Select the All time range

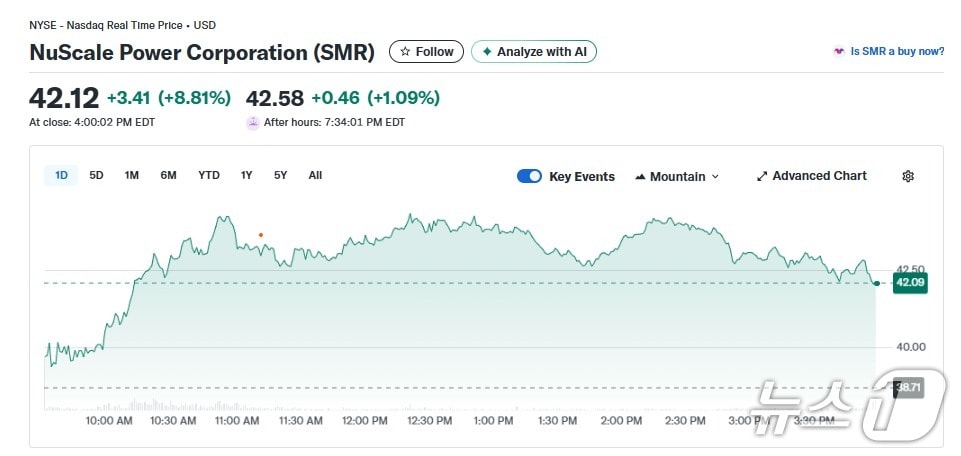click(315, 175)
